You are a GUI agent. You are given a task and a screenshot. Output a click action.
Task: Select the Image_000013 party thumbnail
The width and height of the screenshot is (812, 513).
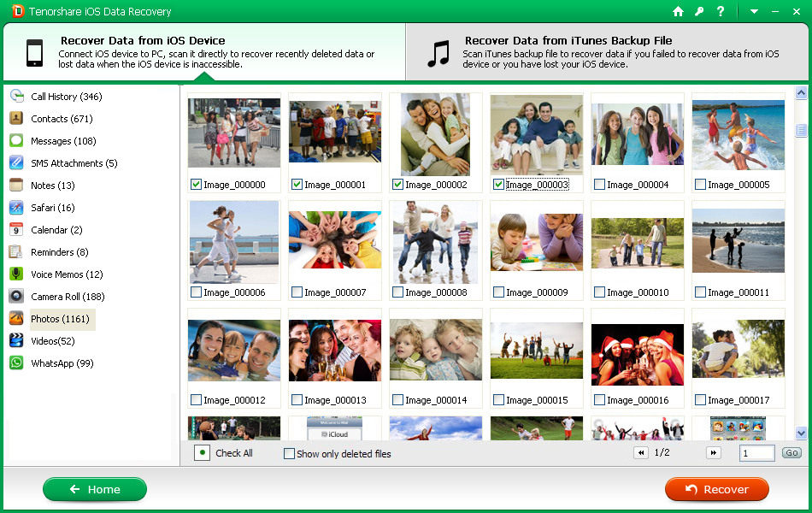click(x=335, y=351)
